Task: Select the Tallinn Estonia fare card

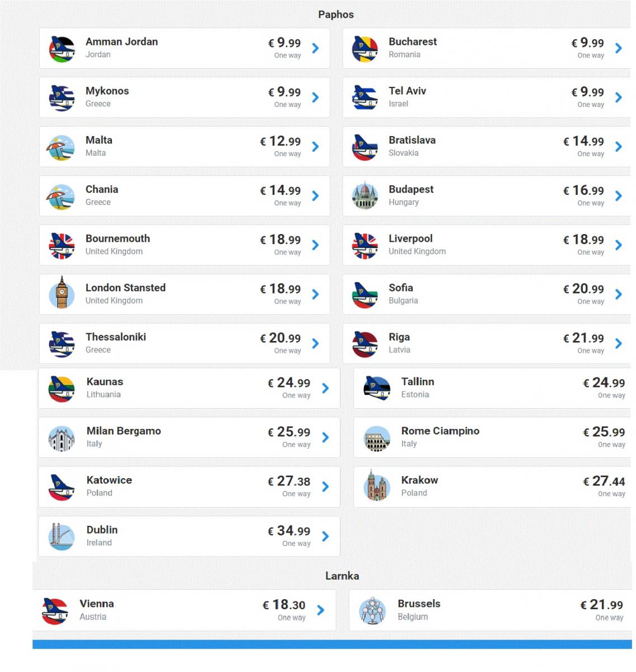Action: point(493,388)
